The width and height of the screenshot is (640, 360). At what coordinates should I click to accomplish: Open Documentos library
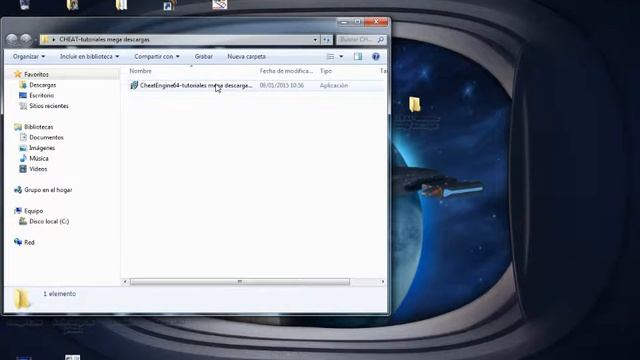coord(47,138)
